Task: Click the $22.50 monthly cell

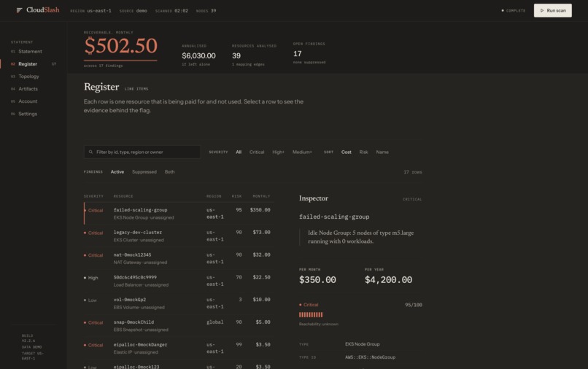Action: pyautogui.click(x=261, y=278)
